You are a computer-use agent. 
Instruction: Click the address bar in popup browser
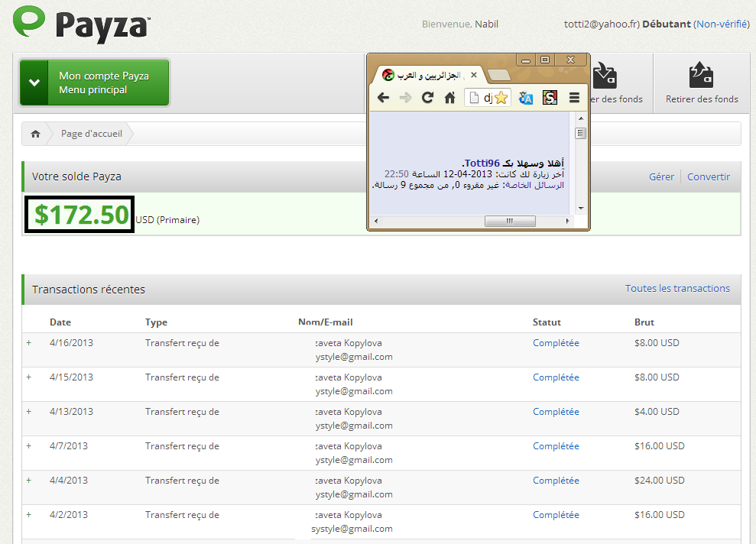pos(488,98)
